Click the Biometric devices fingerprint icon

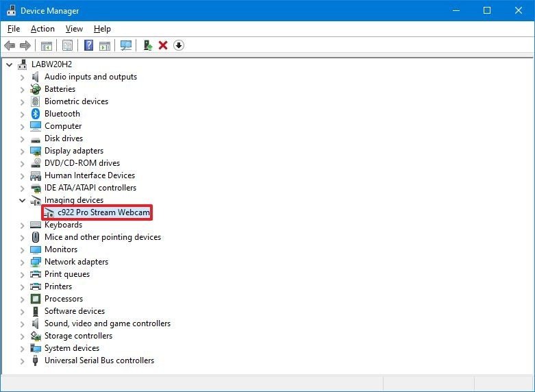(36, 101)
